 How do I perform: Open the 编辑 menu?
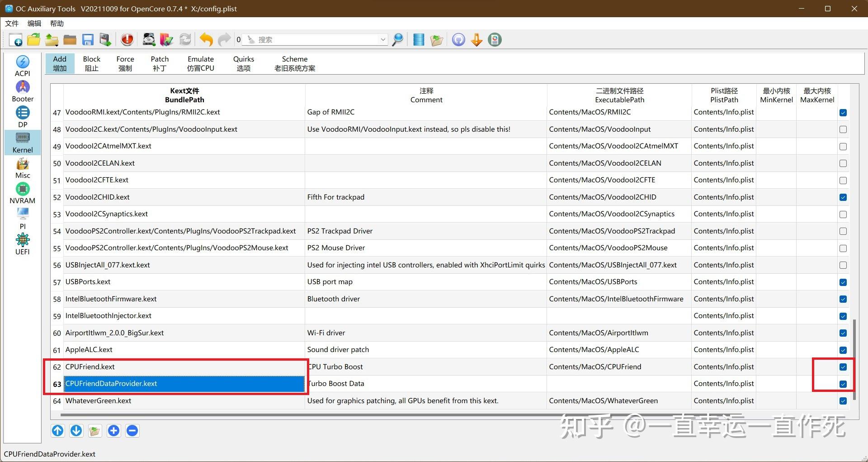coord(34,24)
